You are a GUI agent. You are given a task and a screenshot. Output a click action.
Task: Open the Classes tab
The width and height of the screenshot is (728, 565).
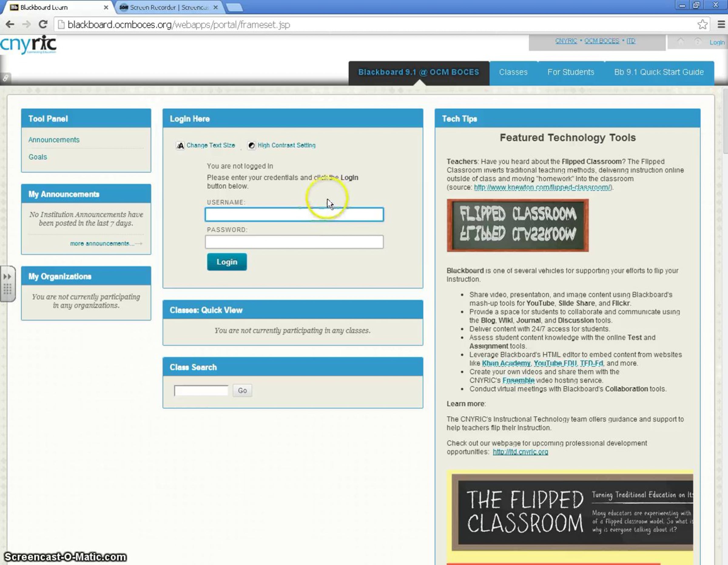(x=513, y=73)
